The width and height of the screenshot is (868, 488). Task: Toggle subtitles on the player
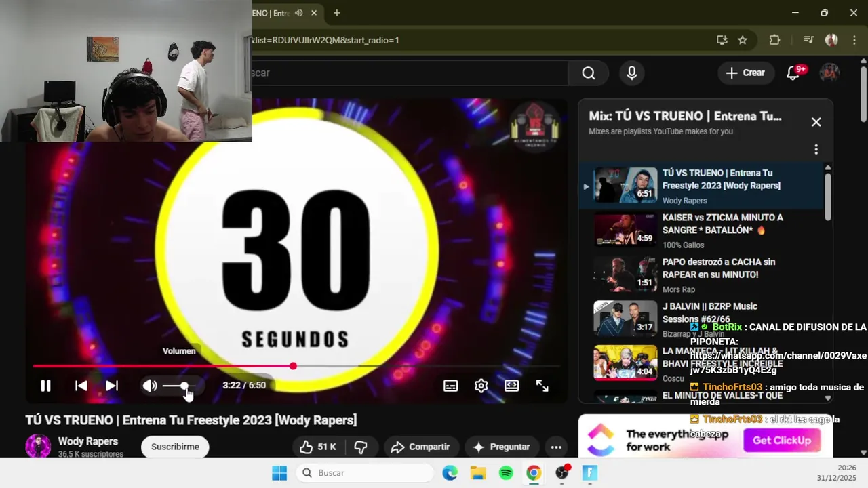(x=450, y=386)
